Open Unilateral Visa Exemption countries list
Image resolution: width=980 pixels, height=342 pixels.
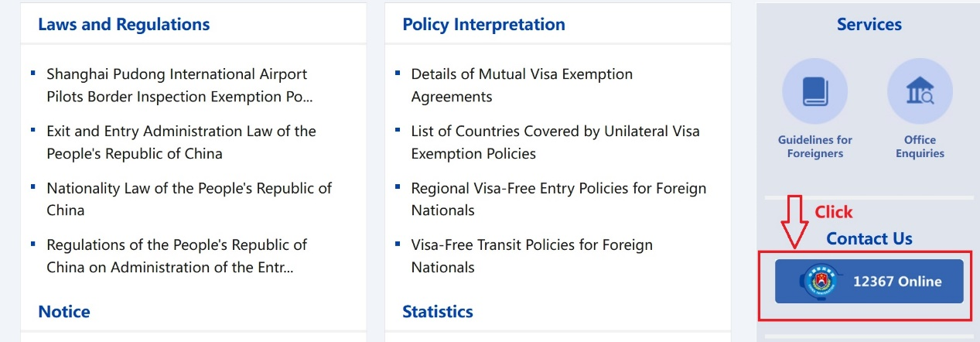(x=555, y=142)
